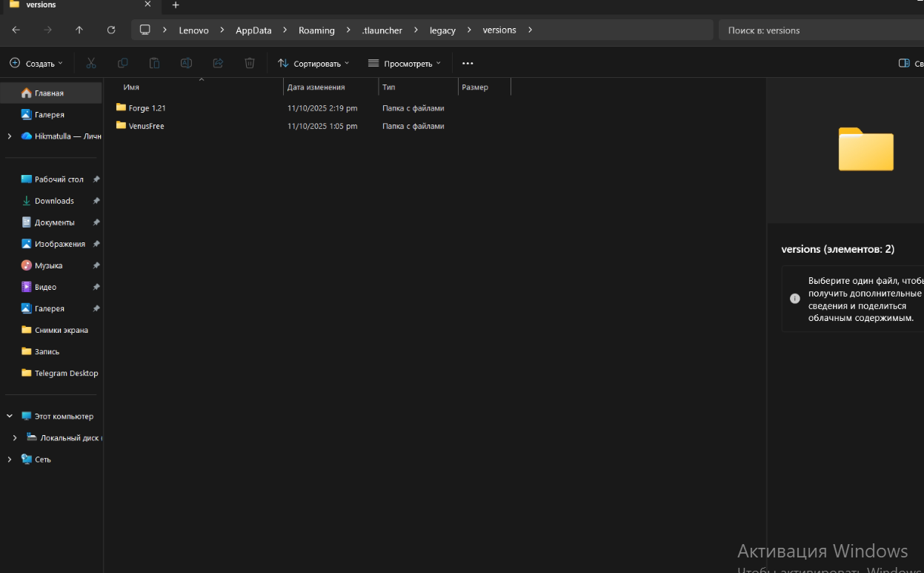Screen dimensions: 924x573
Task: Click the Rename icon in toolbar
Action: [187, 63]
